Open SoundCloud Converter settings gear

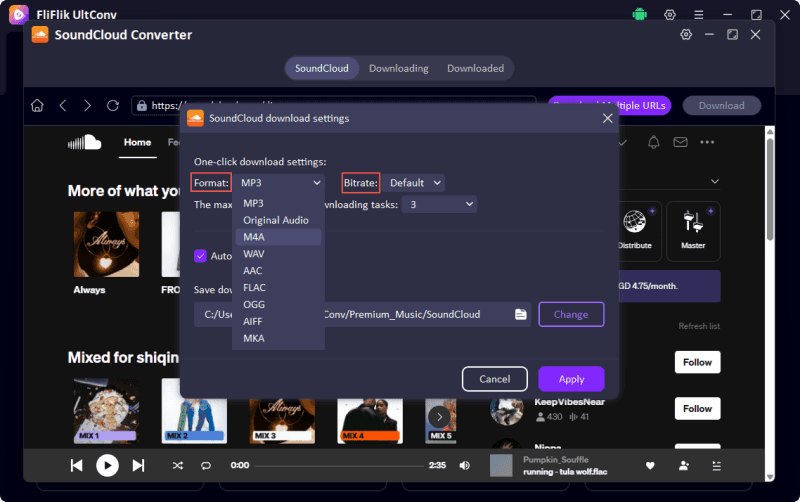point(686,35)
